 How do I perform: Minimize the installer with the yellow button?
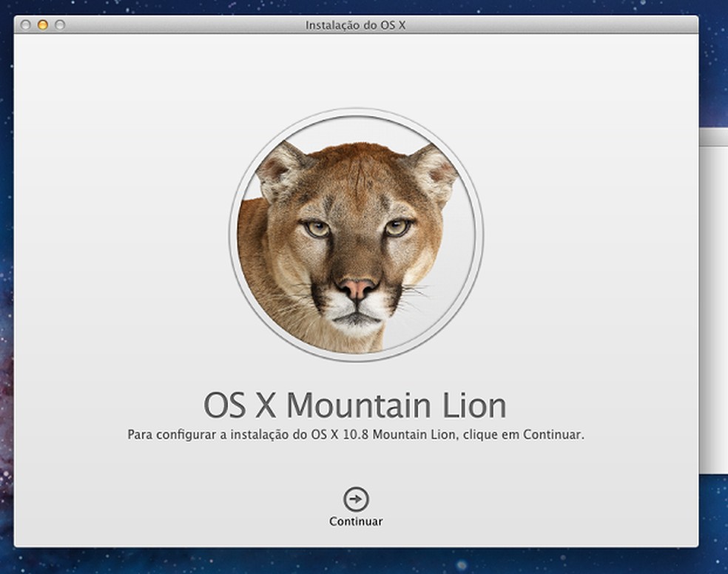(43, 25)
